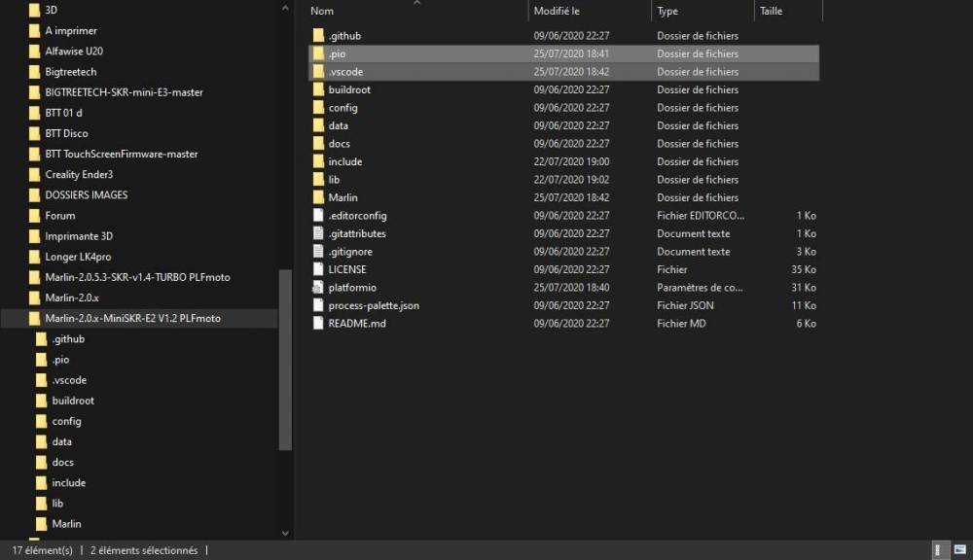Sort files by the Nom column header

point(322,11)
